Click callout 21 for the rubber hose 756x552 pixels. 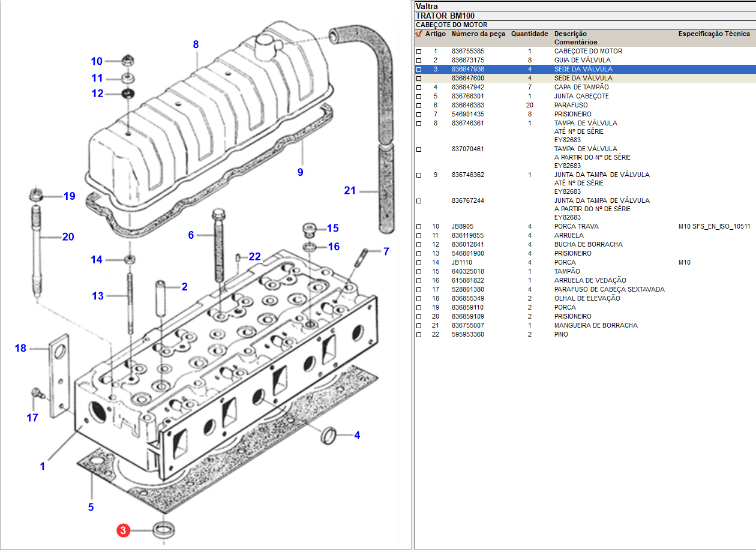tap(350, 191)
